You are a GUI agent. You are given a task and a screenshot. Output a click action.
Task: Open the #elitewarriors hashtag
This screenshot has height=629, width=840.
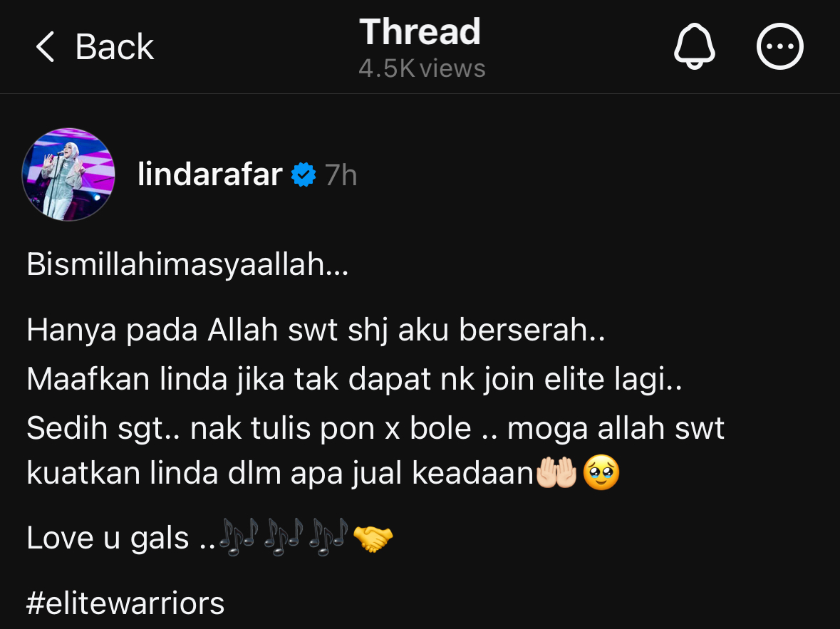[x=125, y=603]
